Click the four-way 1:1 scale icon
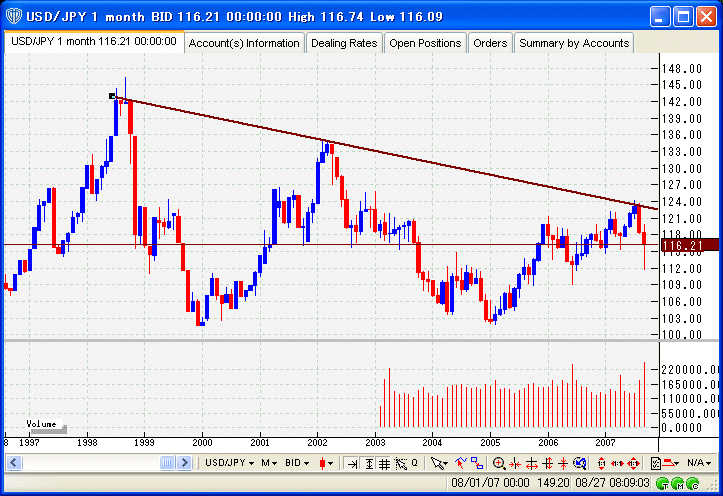Image resolution: width=723 pixels, height=496 pixels. click(634, 463)
